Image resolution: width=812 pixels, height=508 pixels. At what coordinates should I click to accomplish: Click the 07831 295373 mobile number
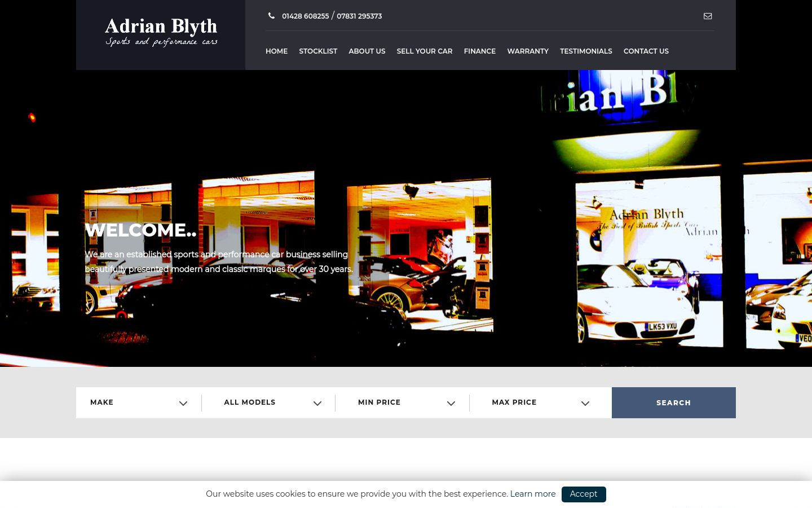tap(359, 16)
